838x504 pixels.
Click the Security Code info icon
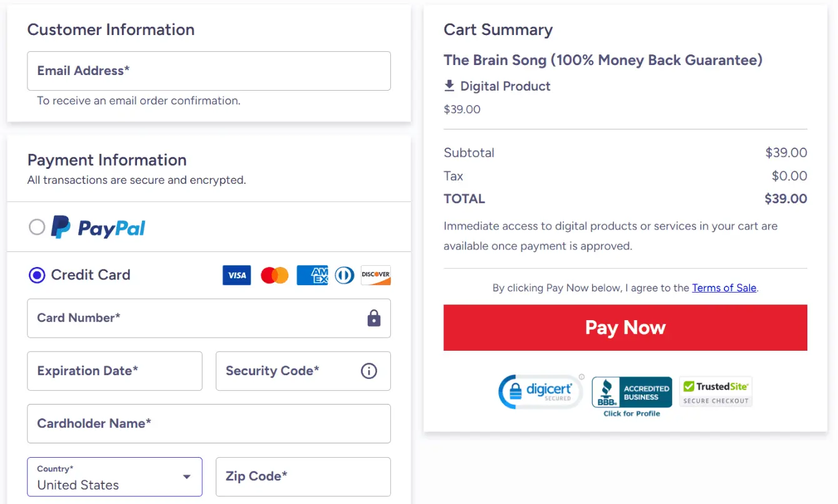click(368, 371)
